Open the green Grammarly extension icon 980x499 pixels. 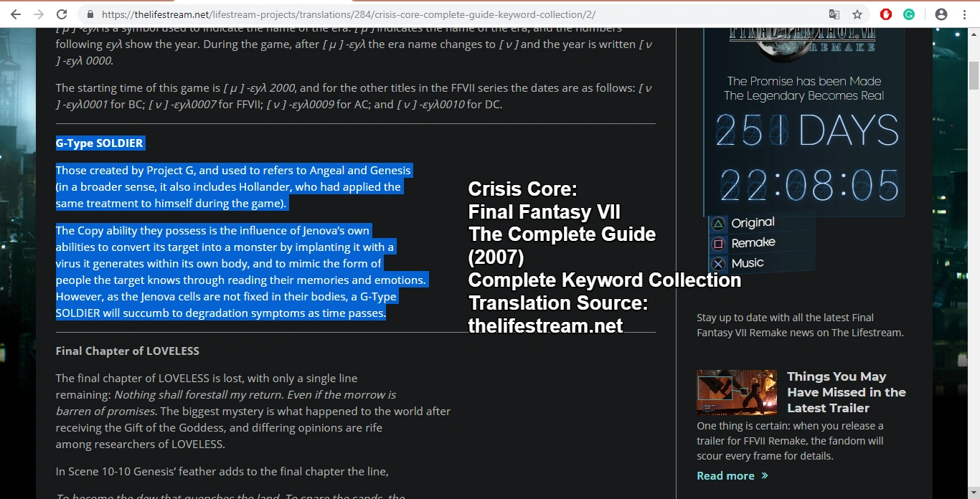tap(909, 14)
